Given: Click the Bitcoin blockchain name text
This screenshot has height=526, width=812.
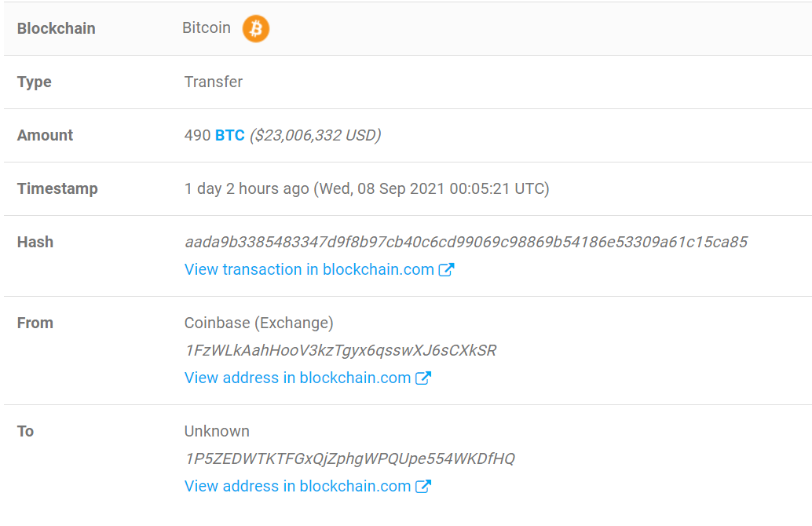Looking at the screenshot, I should (207, 28).
